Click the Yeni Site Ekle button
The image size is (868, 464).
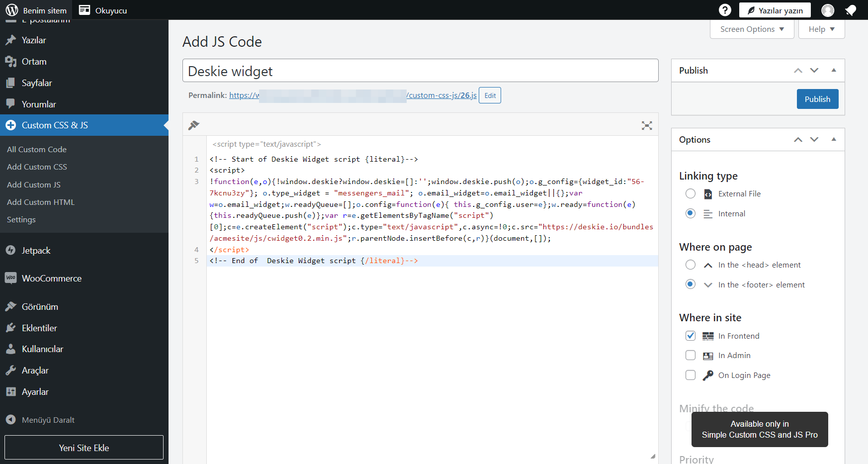[x=84, y=448]
